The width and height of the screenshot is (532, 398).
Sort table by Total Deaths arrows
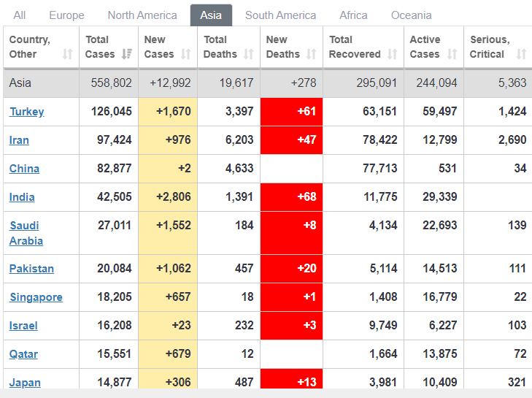(x=249, y=54)
